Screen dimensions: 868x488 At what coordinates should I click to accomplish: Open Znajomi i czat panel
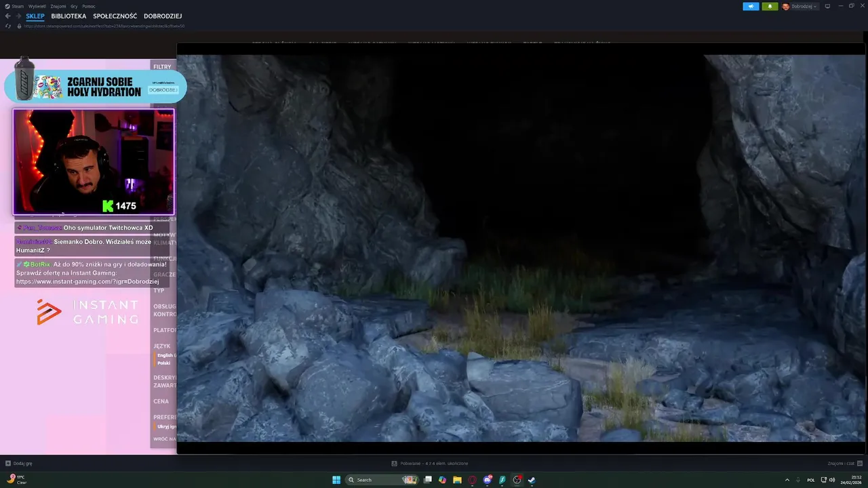845,464
